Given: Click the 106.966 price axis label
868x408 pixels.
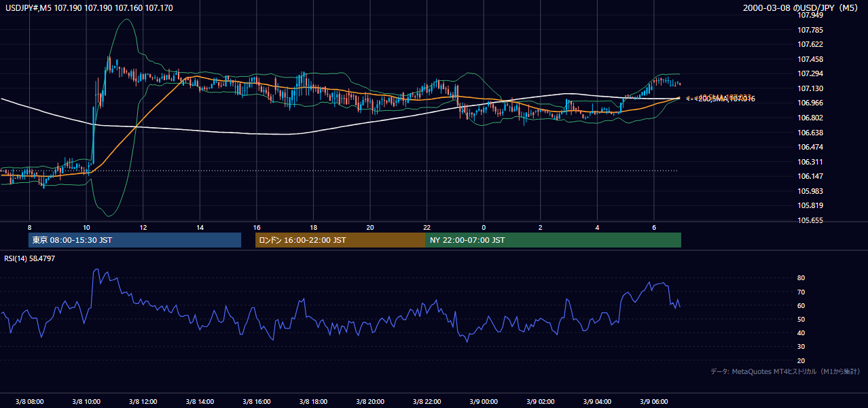Looking at the screenshot, I should (811, 103).
